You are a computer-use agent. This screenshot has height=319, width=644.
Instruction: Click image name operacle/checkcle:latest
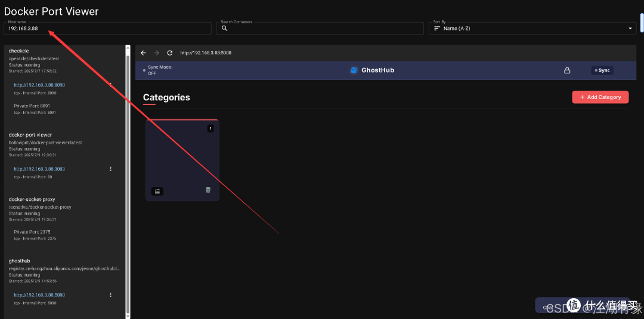[33, 58]
